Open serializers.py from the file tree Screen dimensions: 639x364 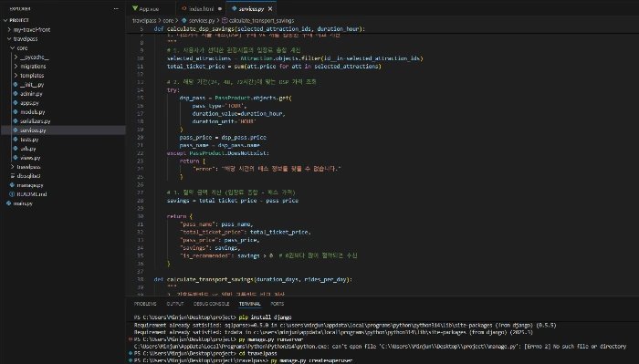36,121
